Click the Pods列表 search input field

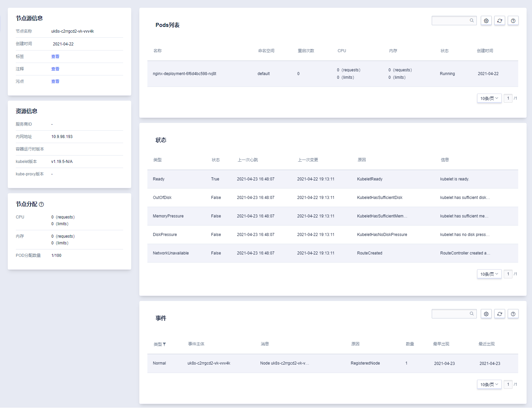coord(454,21)
